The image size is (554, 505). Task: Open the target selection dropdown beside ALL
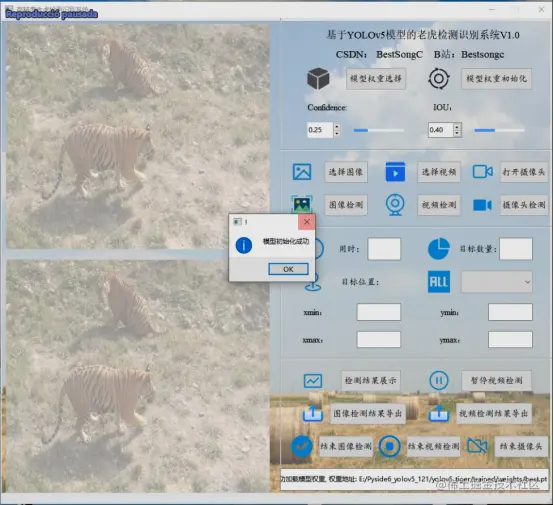[496, 282]
